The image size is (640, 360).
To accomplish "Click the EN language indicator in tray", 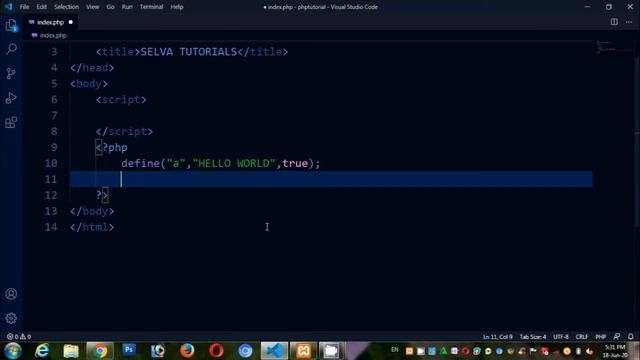I will point(394,350).
